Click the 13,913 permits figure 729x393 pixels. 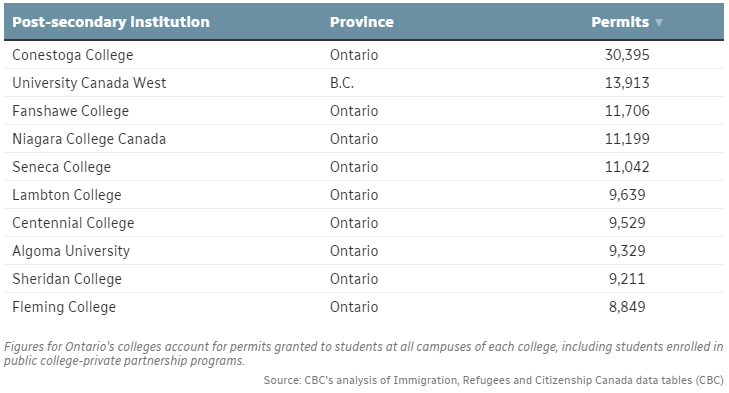[627, 83]
